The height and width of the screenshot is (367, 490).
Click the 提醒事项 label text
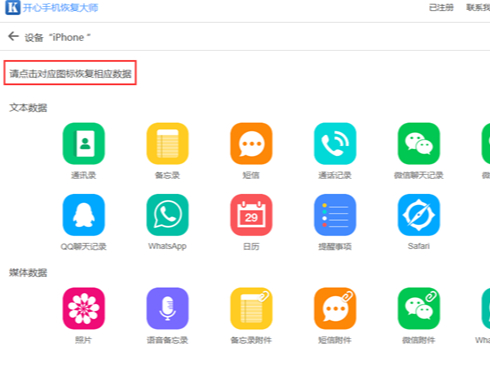(x=335, y=246)
